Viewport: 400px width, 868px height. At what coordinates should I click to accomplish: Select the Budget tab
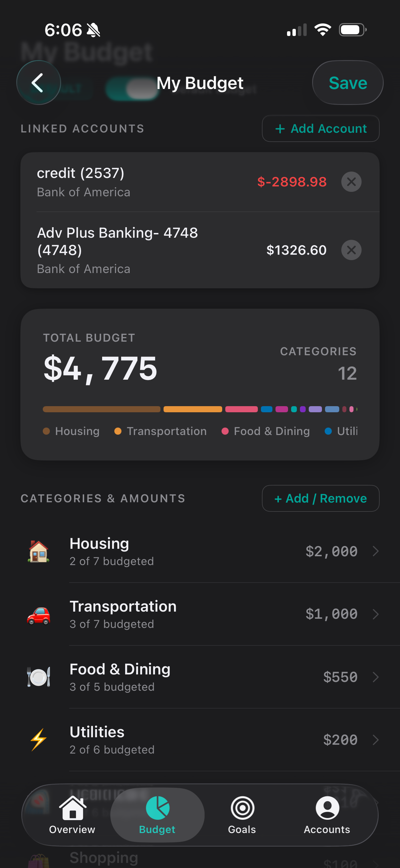pyautogui.click(x=157, y=815)
